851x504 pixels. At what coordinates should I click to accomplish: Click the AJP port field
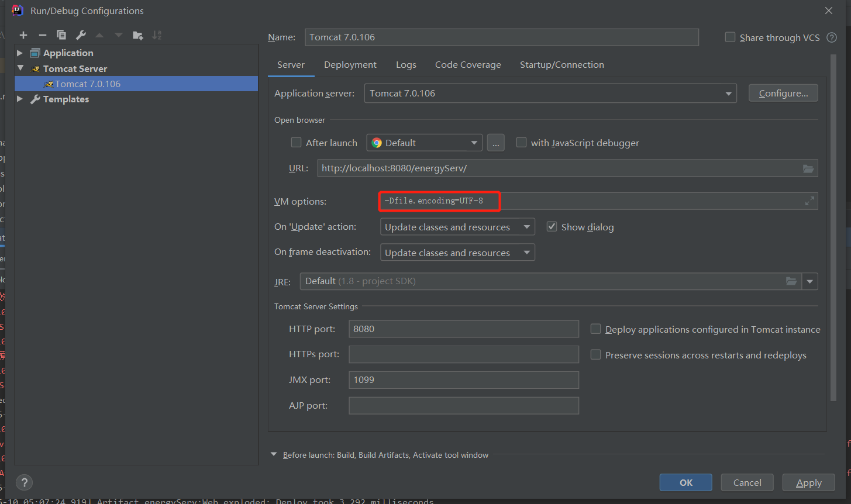[464, 406]
